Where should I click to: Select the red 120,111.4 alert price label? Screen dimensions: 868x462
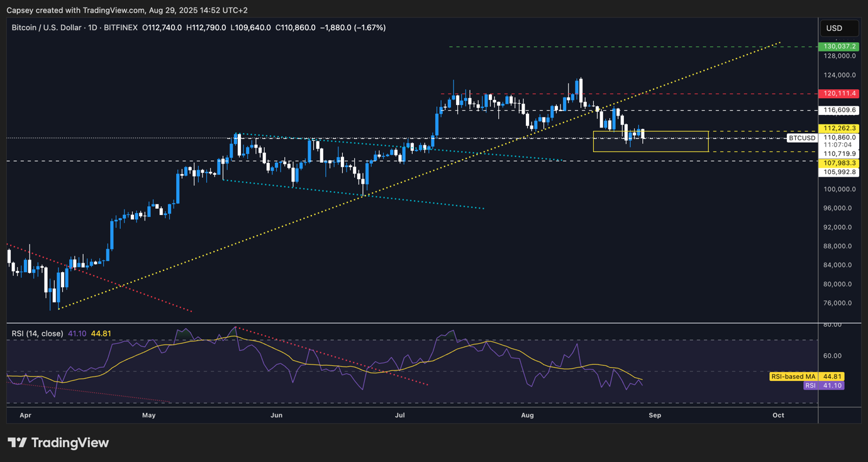pyautogui.click(x=838, y=93)
